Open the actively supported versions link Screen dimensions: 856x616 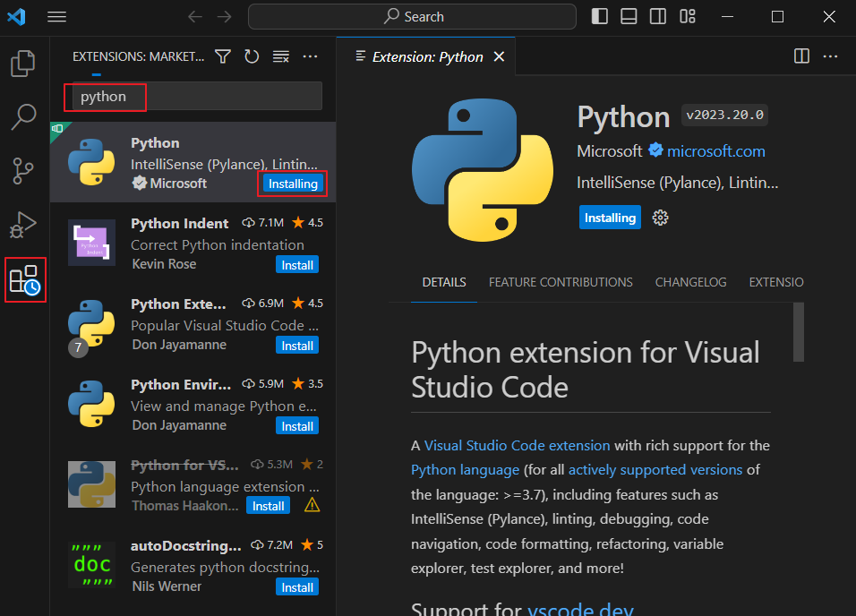pos(655,470)
